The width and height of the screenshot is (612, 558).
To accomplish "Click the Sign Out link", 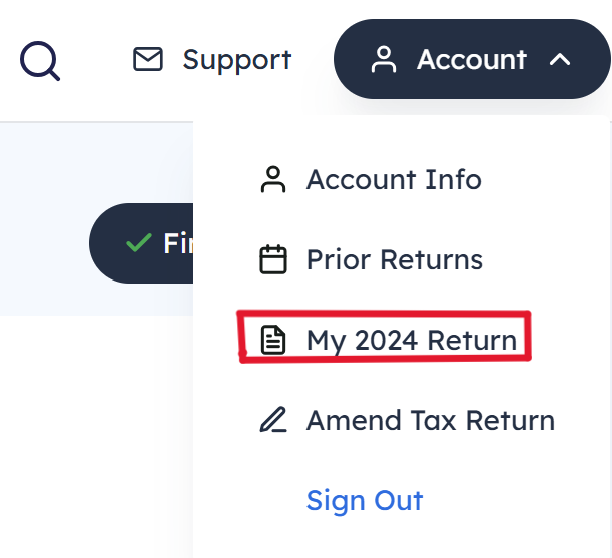I will click(365, 501).
